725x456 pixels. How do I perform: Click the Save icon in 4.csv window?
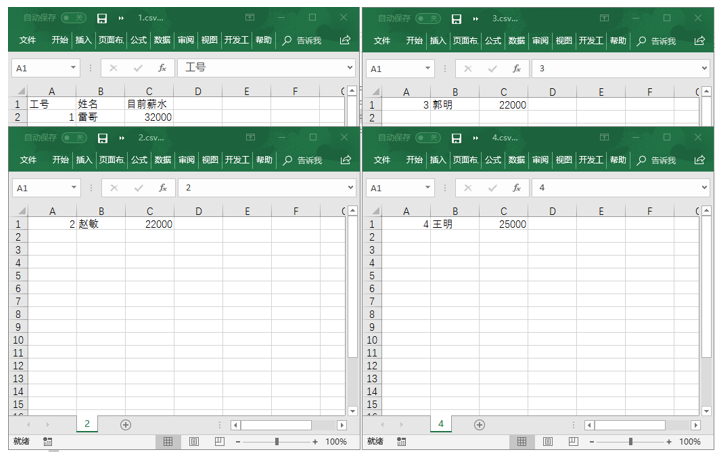[456, 138]
